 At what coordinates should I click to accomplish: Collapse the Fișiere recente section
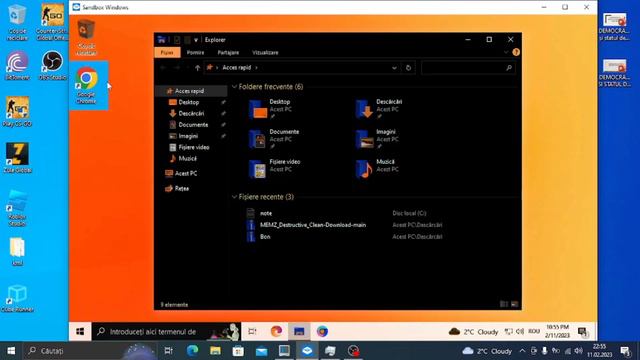234,197
